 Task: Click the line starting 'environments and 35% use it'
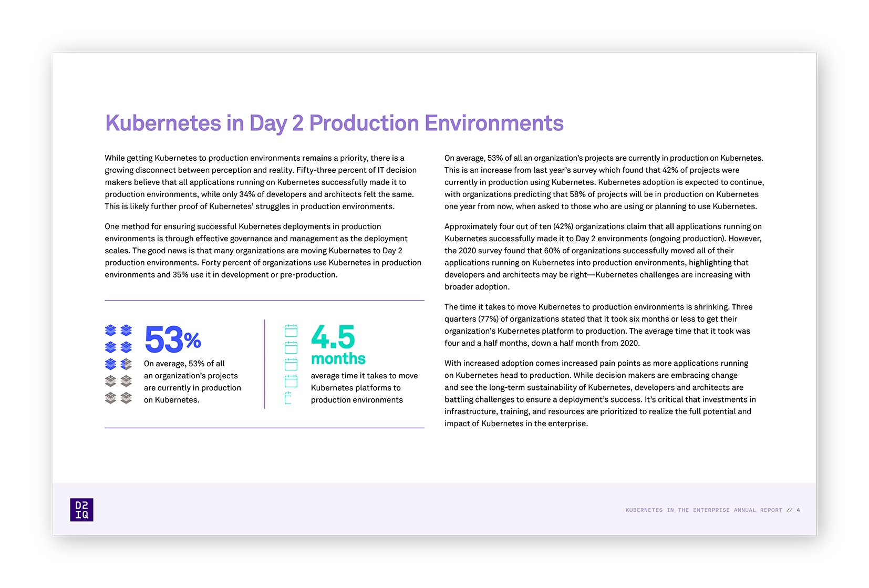221,275
